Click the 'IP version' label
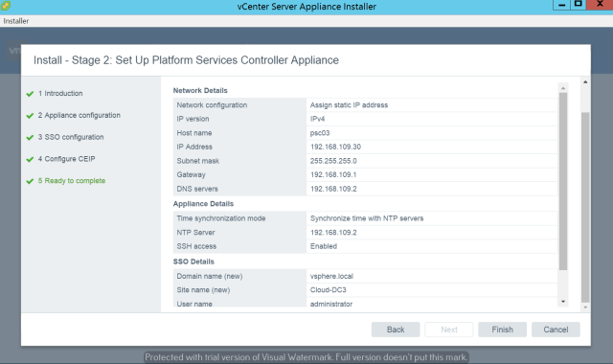 point(193,119)
